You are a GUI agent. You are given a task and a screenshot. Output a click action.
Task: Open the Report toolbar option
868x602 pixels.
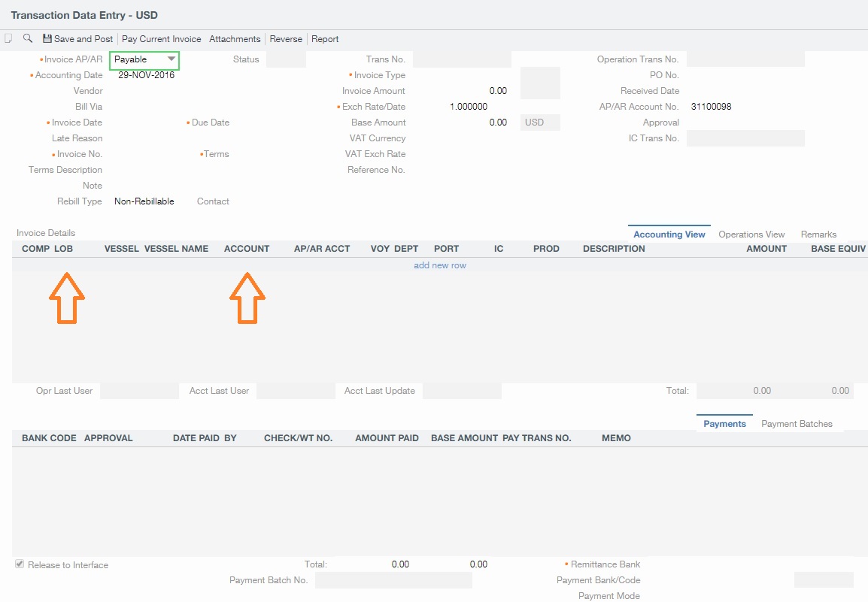(x=325, y=39)
